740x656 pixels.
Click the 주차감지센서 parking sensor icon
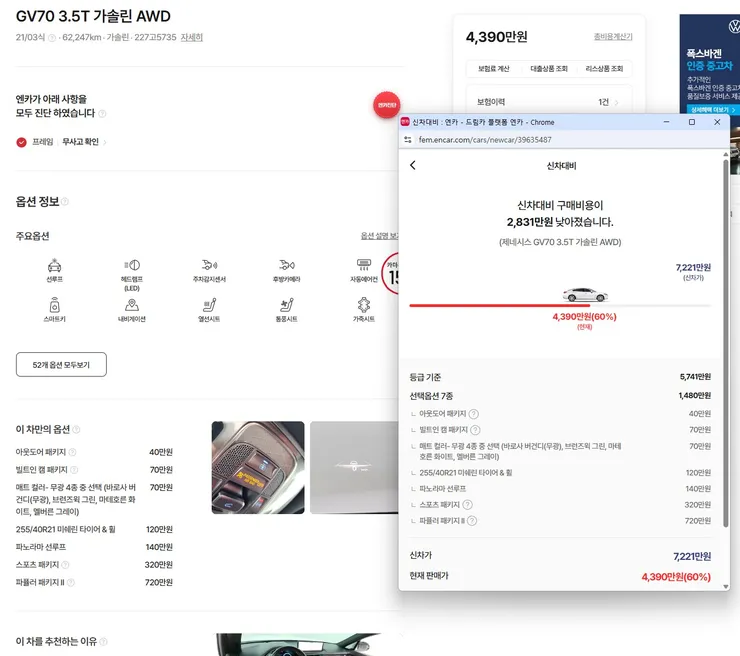[x=209, y=265]
